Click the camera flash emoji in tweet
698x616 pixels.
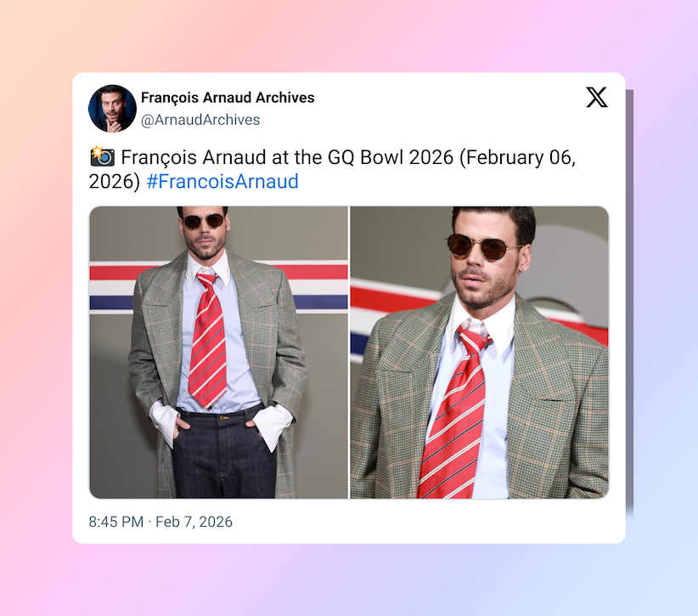[102, 157]
